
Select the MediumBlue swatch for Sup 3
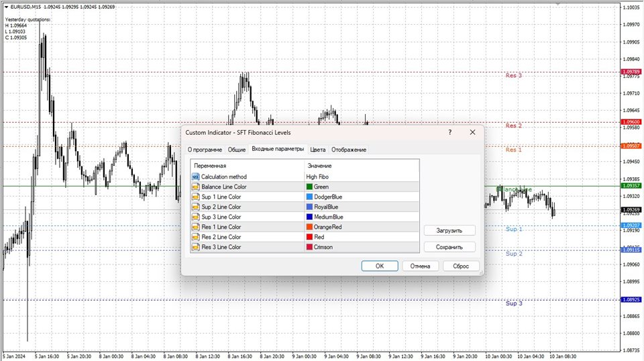point(310,217)
